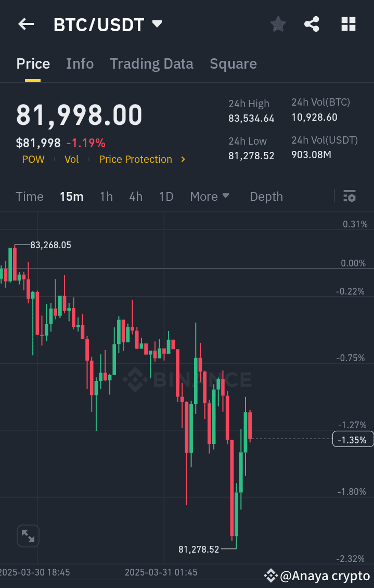374x588 pixels.
Task: Open the apps grid icon top right
Action: tap(348, 24)
